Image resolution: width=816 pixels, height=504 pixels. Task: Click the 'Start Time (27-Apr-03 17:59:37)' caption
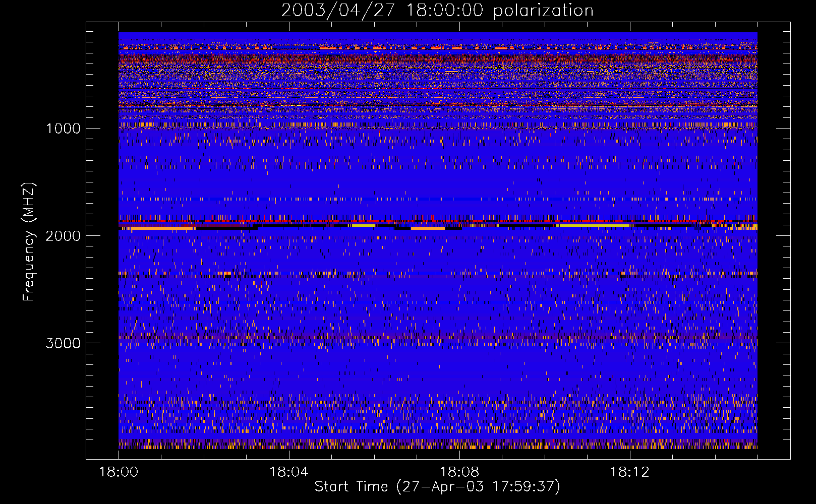click(x=437, y=487)
